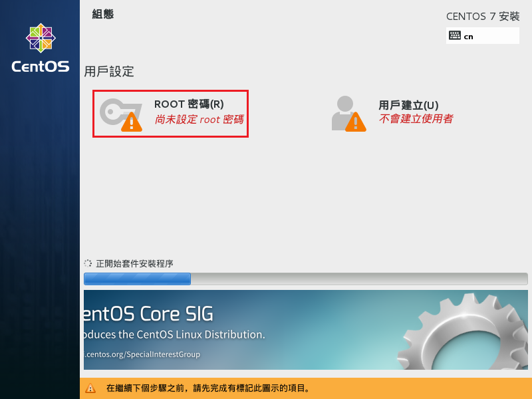
Task: Click the installation progress bar
Action: tap(306, 279)
